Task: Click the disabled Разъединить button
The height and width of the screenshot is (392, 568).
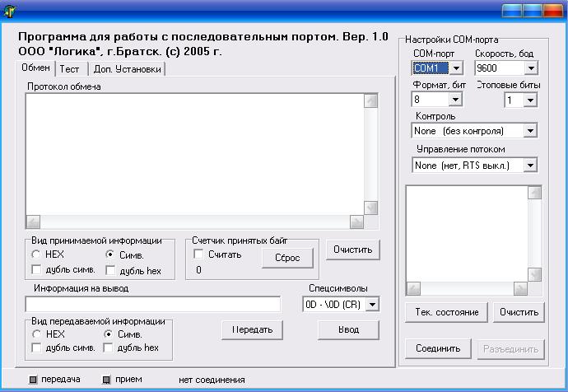Action: pos(510,349)
